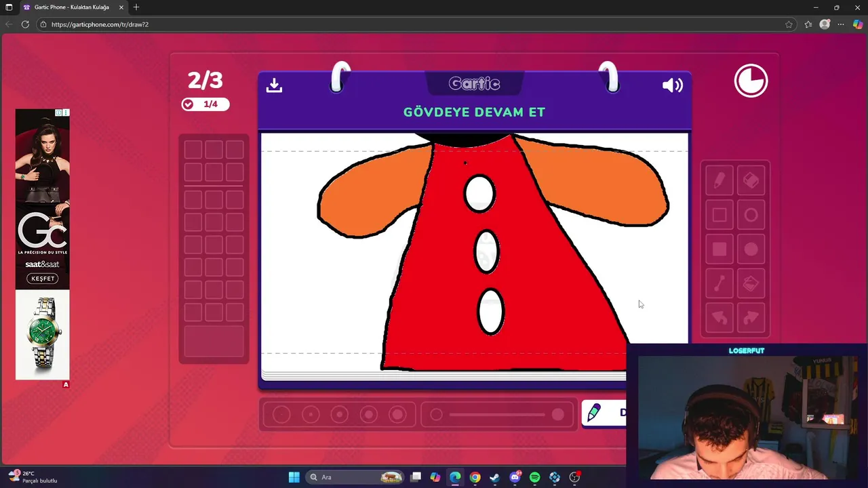Viewport: 868px width, 488px height.
Task: Choose the filled circle shape tool
Action: pos(751,250)
